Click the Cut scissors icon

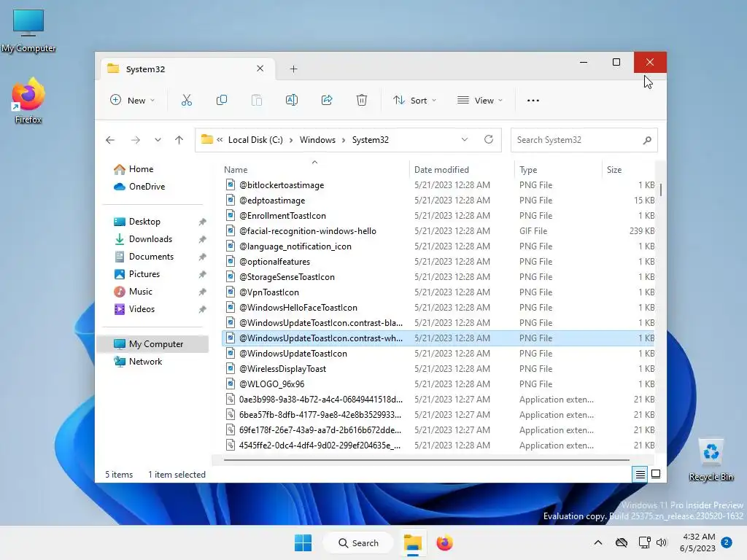click(186, 100)
